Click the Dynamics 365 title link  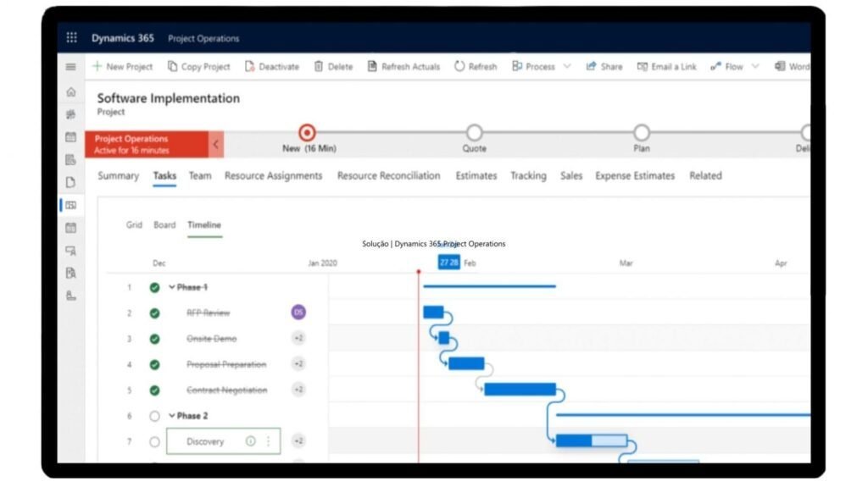123,38
